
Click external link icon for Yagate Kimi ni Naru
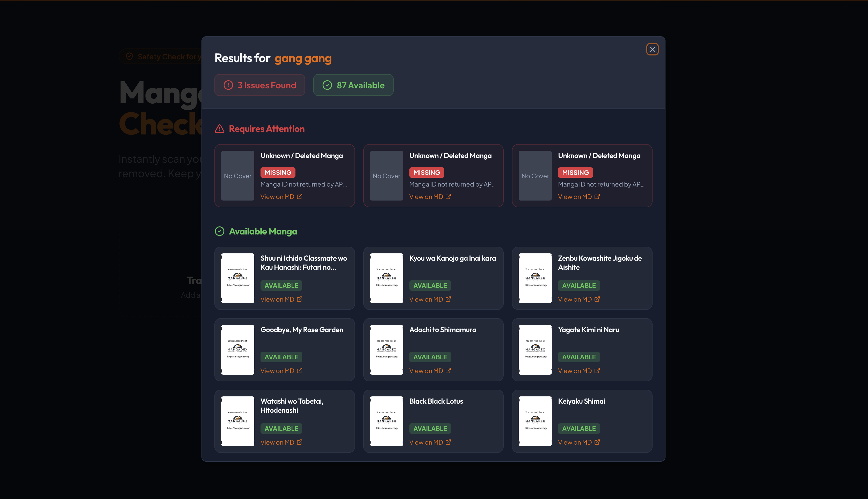click(597, 370)
